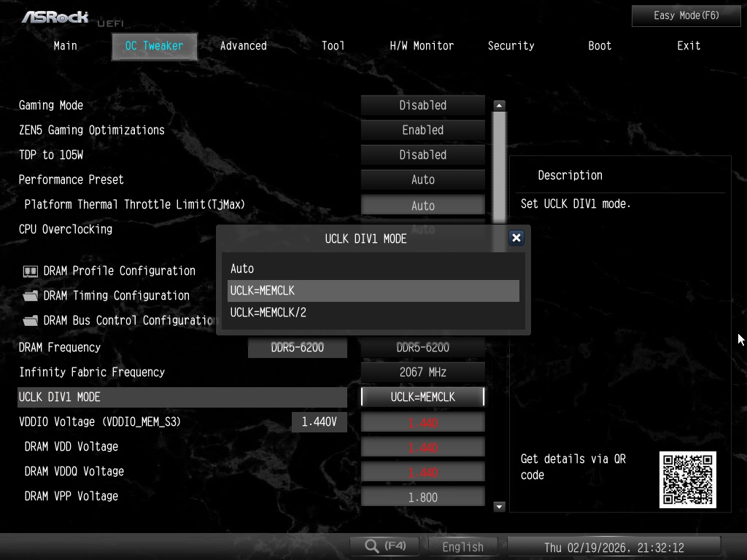
Task: Open DRAM Timing Configuration submenu
Action: pyautogui.click(x=116, y=296)
